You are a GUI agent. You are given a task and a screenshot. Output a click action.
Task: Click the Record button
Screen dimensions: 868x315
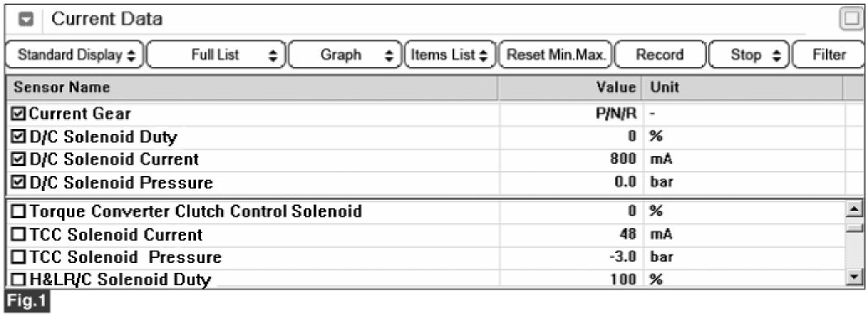660,55
